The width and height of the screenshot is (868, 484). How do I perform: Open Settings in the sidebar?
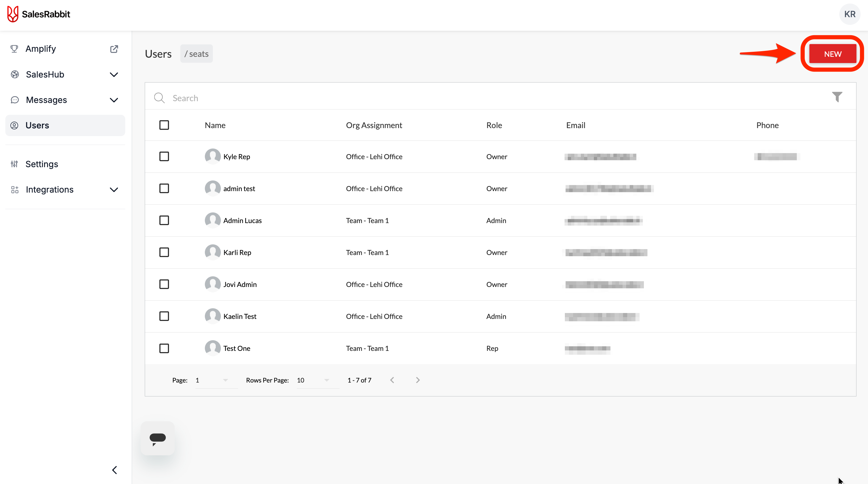pyautogui.click(x=42, y=164)
